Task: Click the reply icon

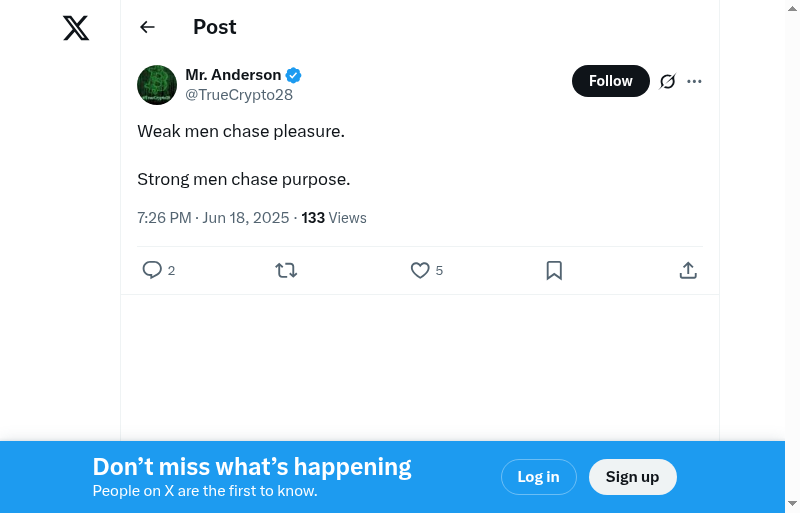Action: pos(152,270)
